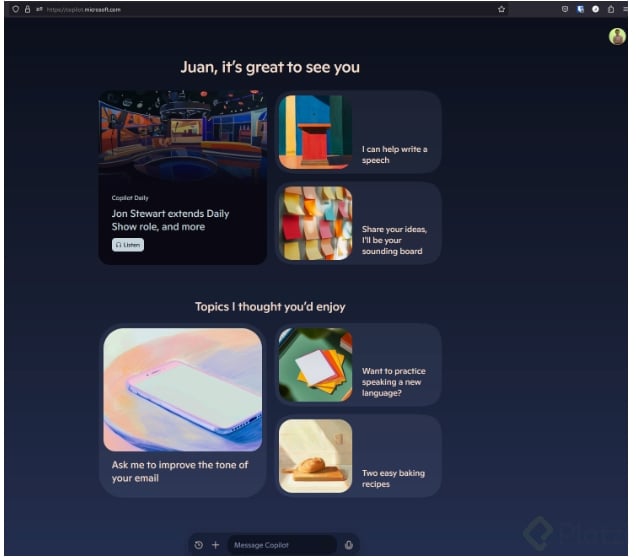Click 'Topics I thought you'd enjoy' heading
Screen dimensions: 636x557
tap(270, 307)
